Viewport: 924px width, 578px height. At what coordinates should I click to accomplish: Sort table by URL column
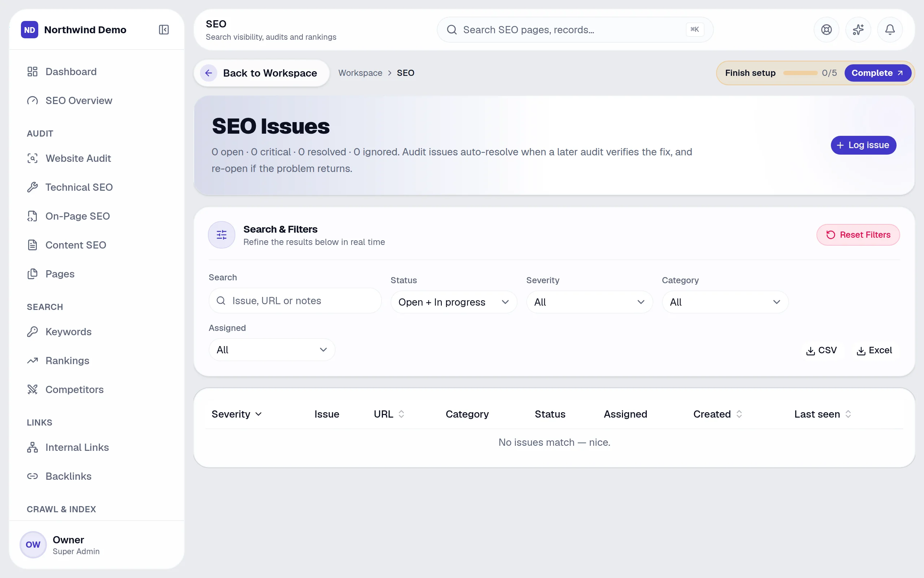pos(389,414)
